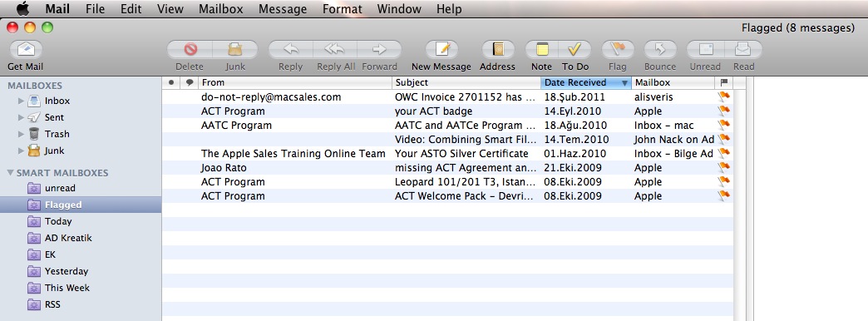Open the Mailbox menu
The height and width of the screenshot is (321, 868).
(221, 9)
